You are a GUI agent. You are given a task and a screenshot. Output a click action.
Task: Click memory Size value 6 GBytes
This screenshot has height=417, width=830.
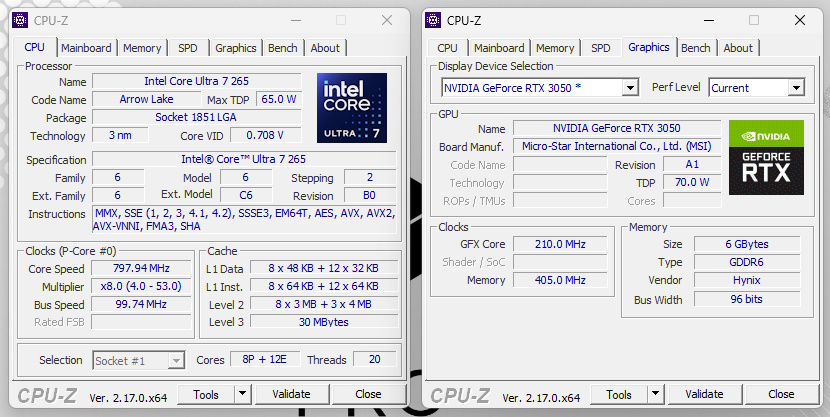point(747,244)
